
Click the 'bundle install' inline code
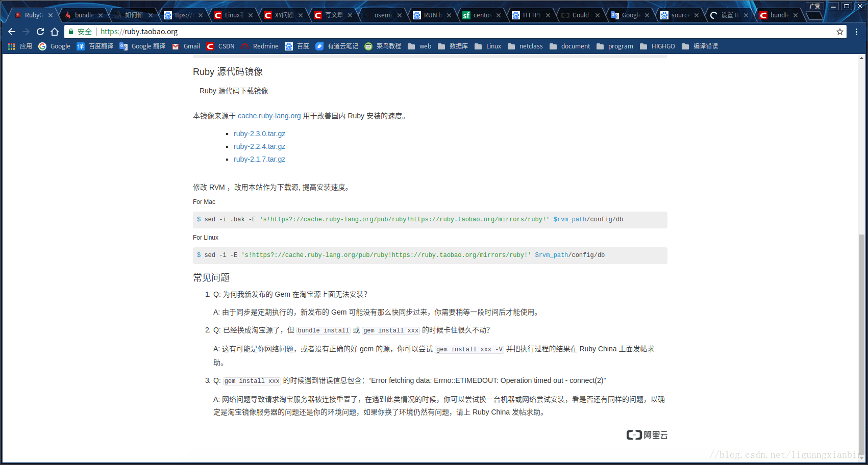coord(324,330)
